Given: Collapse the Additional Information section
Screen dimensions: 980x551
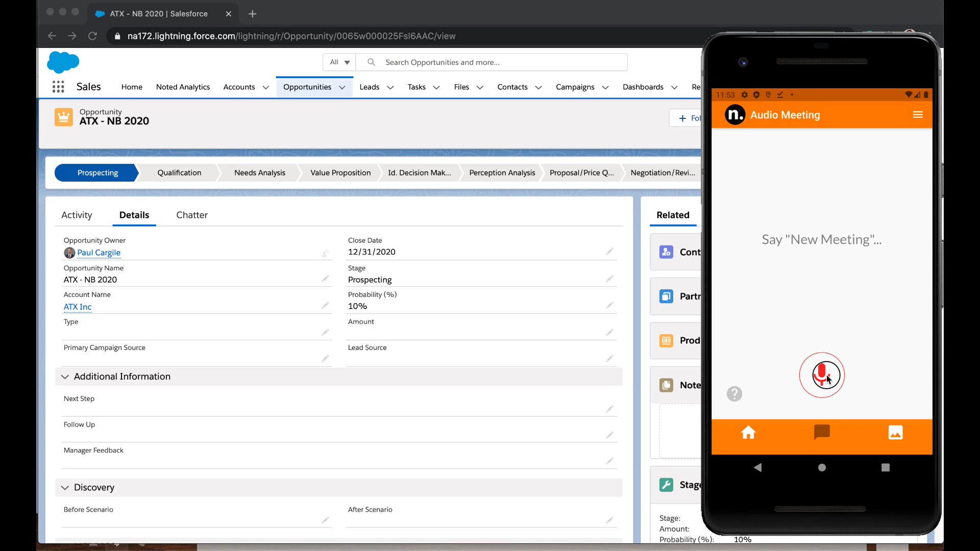Looking at the screenshot, I should 65,377.
